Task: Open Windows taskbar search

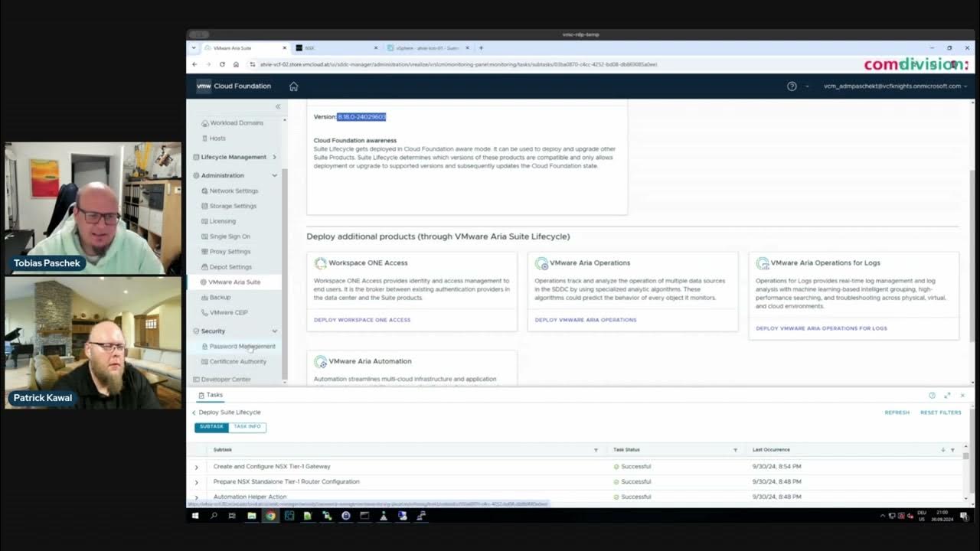Action: click(214, 516)
